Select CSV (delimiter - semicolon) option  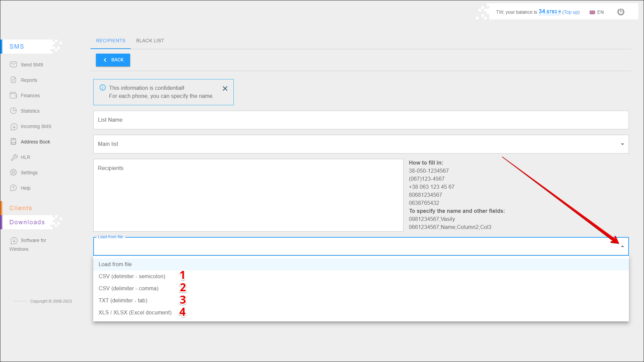pyautogui.click(x=132, y=276)
